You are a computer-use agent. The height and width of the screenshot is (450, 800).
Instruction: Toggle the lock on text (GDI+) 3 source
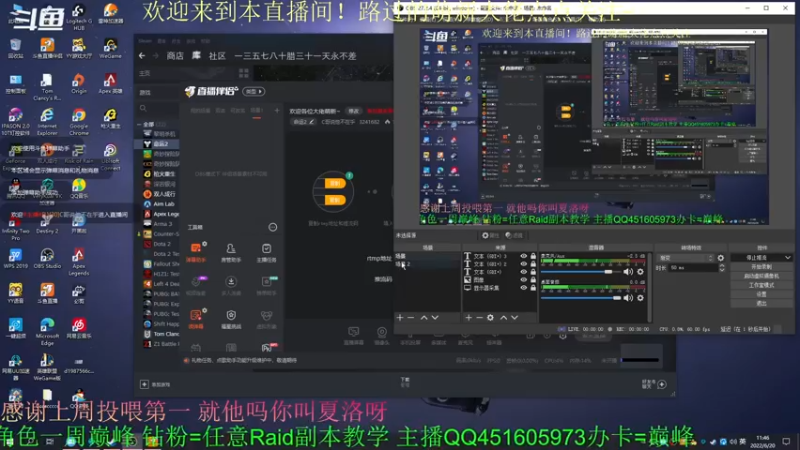coord(533,256)
